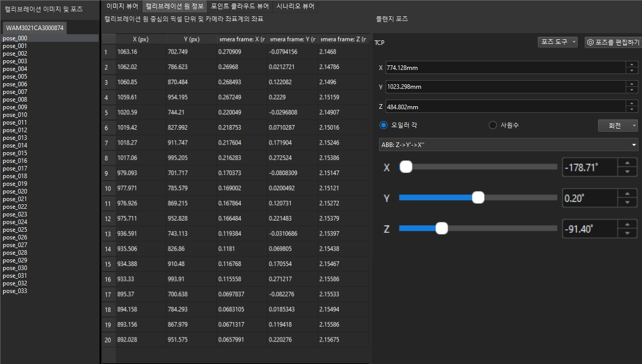The width and height of the screenshot is (642, 364).
Task: Open the 포즈 도구 dropdown
Action: 558,42
